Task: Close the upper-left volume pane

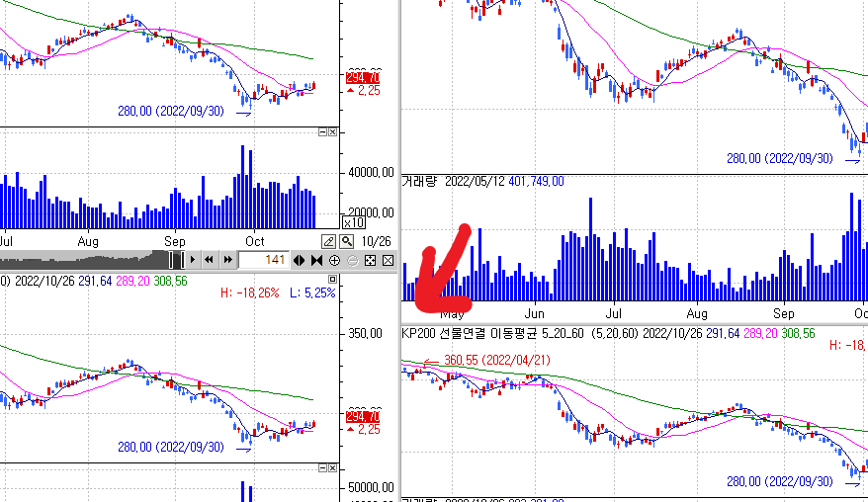Action: click(332, 132)
